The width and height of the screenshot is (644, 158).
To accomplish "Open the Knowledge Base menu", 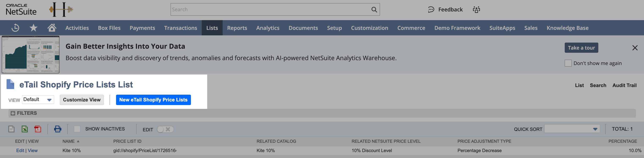I will pos(567,28).
